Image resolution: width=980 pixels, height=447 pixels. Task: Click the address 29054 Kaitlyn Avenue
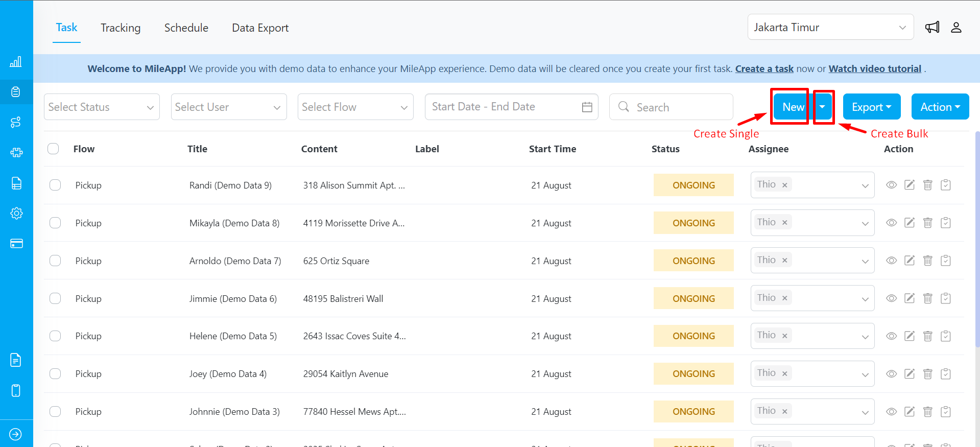[346, 373]
